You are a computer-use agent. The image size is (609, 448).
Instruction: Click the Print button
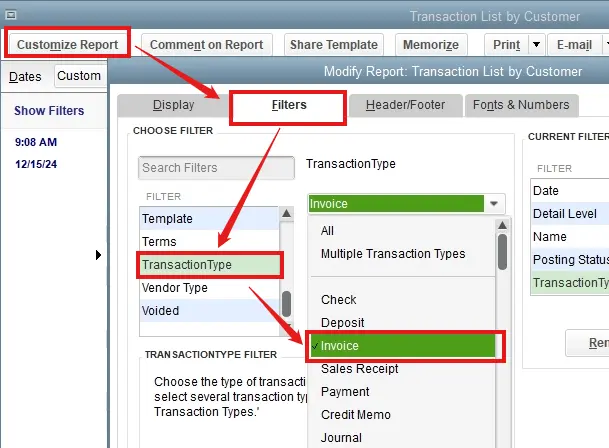pos(506,45)
